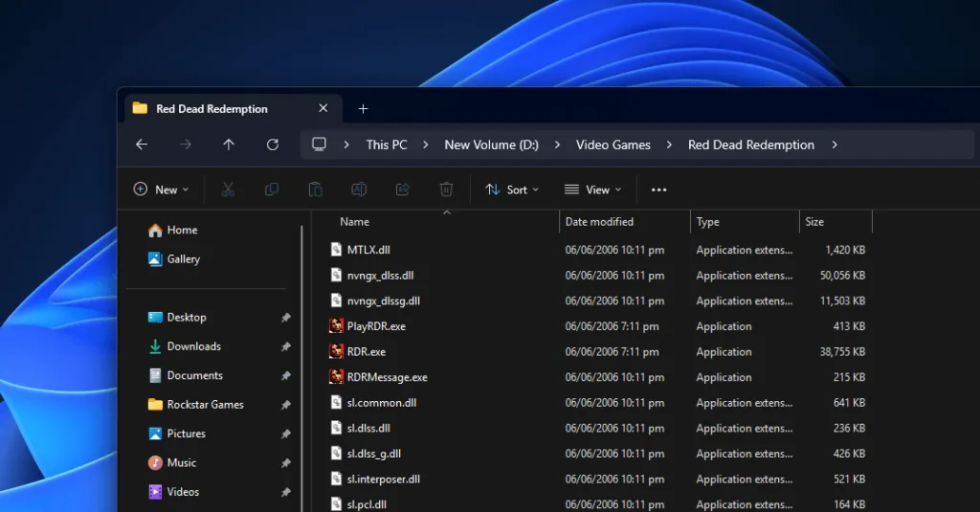Open the See more three-dots menu

(x=658, y=190)
